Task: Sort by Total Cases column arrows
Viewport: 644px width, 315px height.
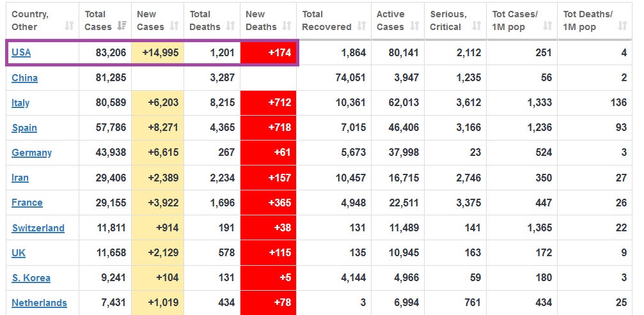Action: [122, 26]
